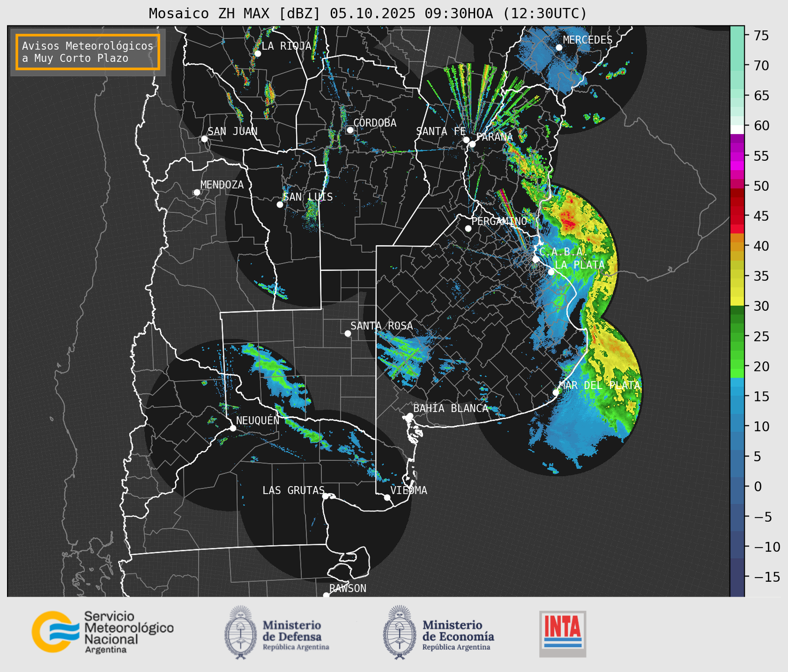
Task: Click the San Luis marker dot
Action: click(x=280, y=205)
